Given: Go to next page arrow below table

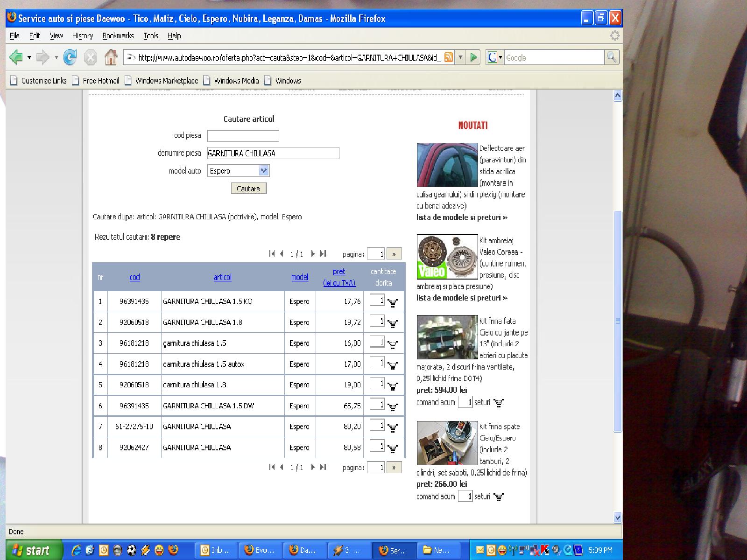Looking at the screenshot, I should click(313, 467).
